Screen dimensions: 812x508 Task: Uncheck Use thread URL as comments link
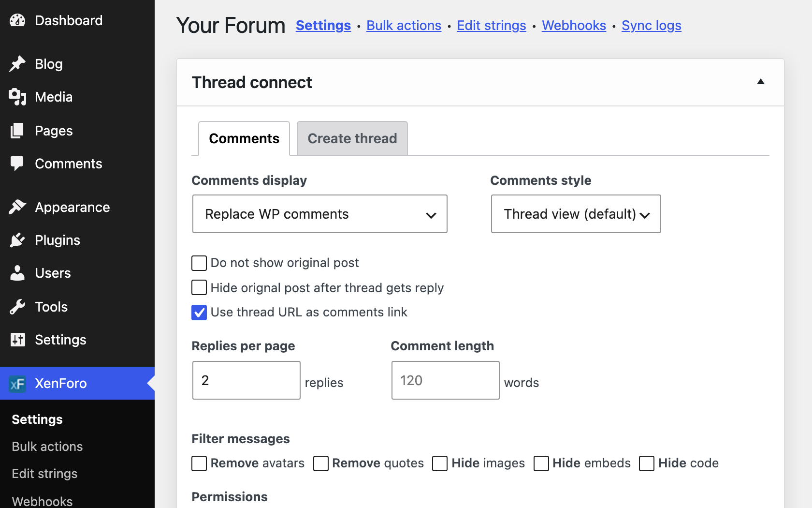(199, 313)
